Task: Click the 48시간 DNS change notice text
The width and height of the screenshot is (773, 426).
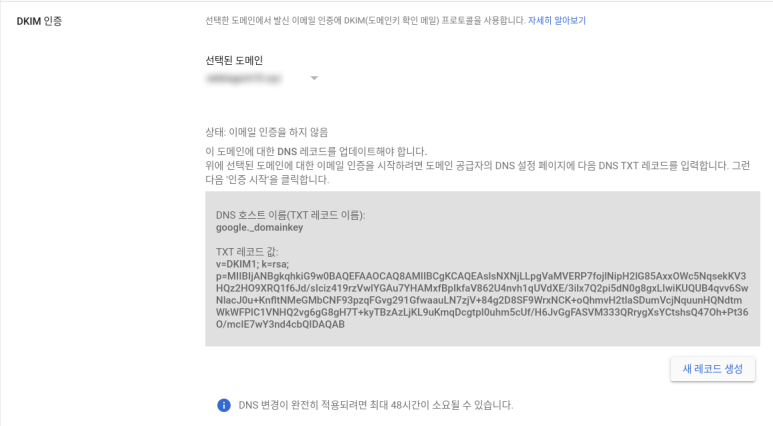Action: click(x=376, y=405)
